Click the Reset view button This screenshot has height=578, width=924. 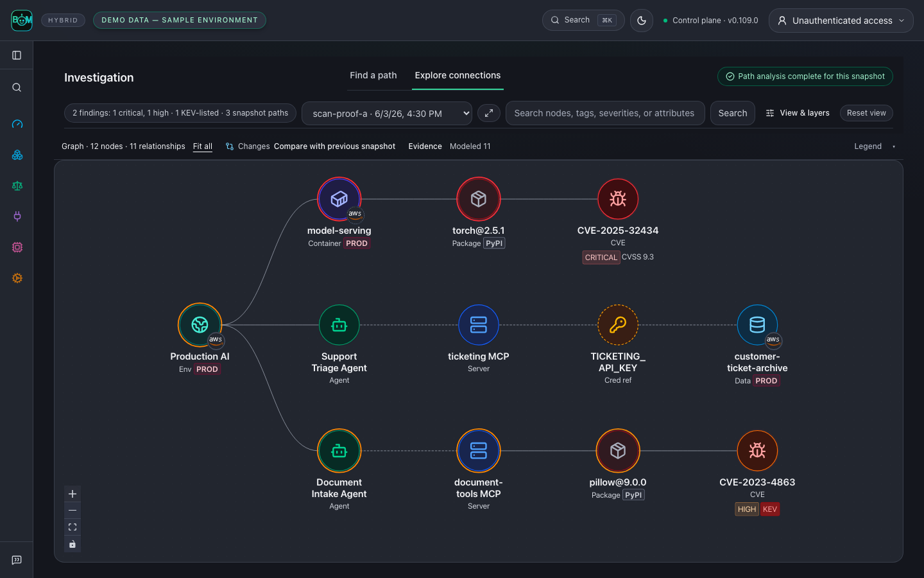click(866, 113)
